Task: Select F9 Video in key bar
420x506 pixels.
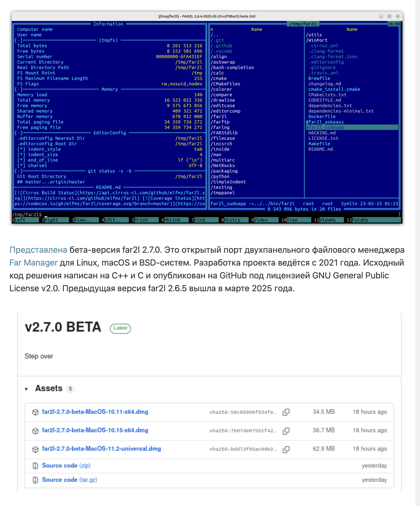Action: [265, 220]
